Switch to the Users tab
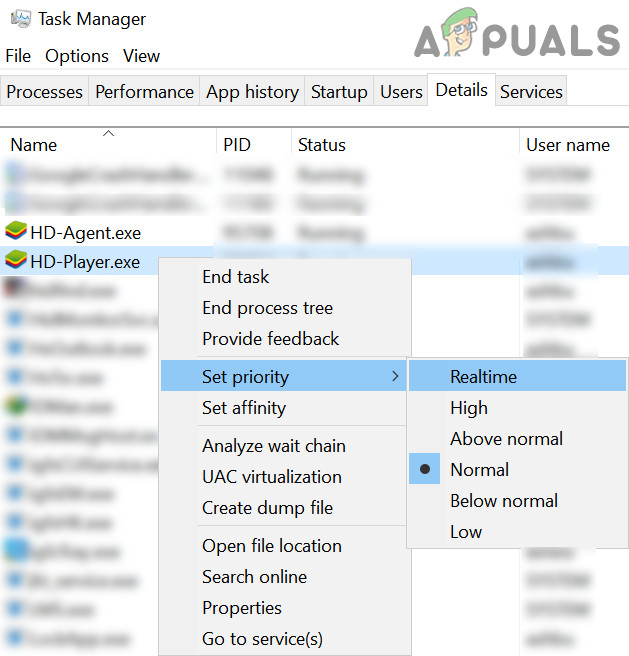This screenshot has height=656, width=629. tap(401, 91)
